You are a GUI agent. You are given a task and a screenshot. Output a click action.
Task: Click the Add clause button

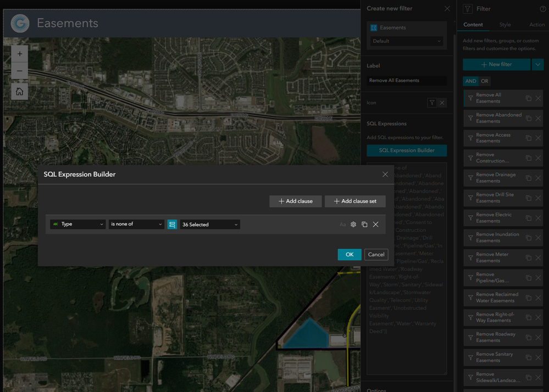point(296,201)
